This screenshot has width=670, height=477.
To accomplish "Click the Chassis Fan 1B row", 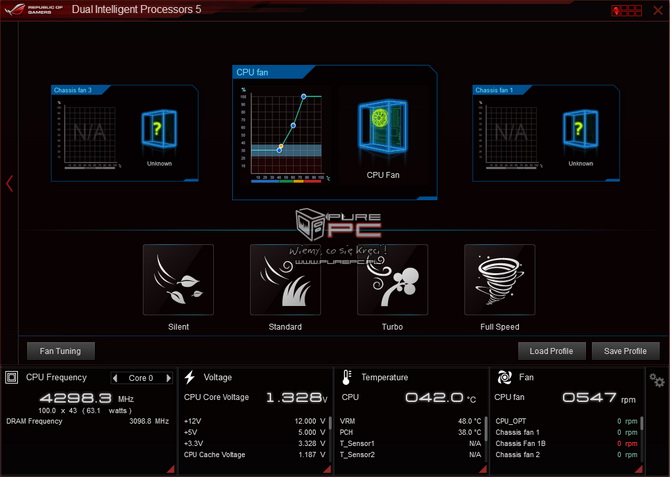I will (x=567, y=443).
